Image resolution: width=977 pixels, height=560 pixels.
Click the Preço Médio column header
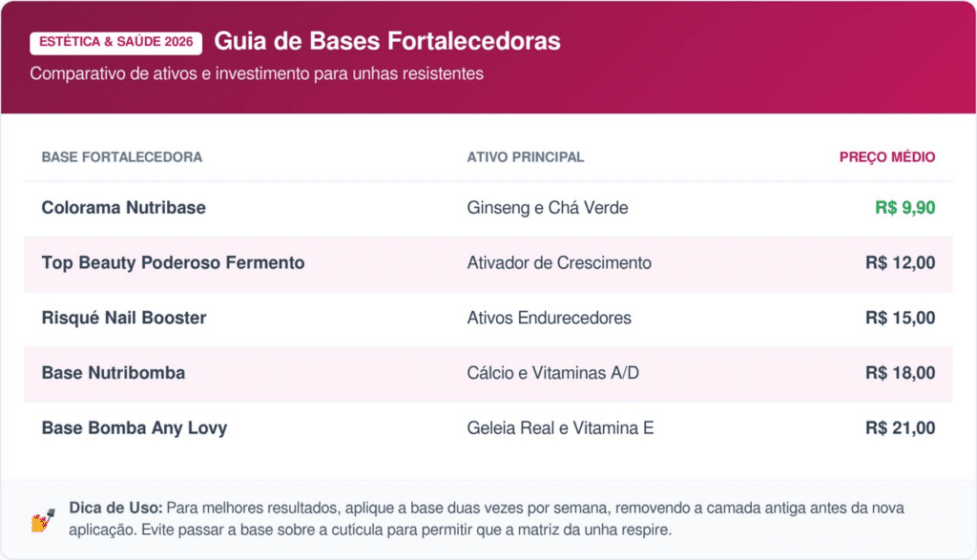[x=887, y=157]
